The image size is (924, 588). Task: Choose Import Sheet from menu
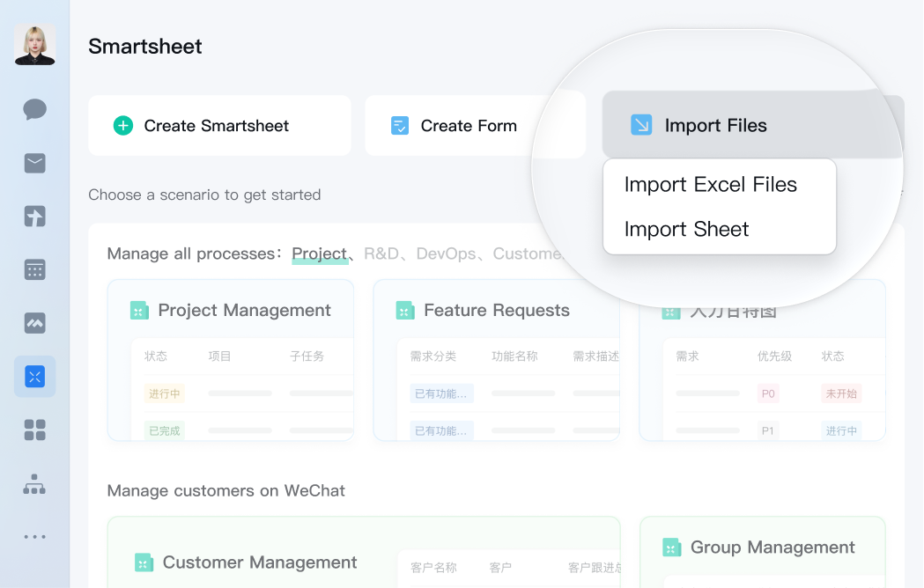(686, 230)
